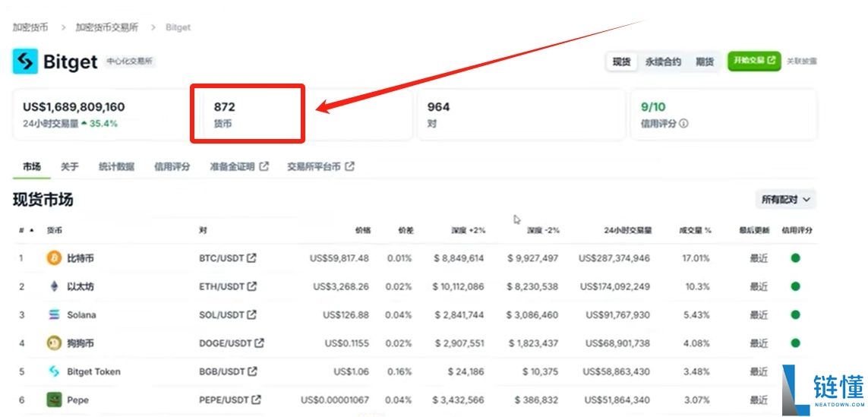This screenshot has width=868, height=417.
Task: Click the Bitget Token coin name
Action: pos(93,371)
